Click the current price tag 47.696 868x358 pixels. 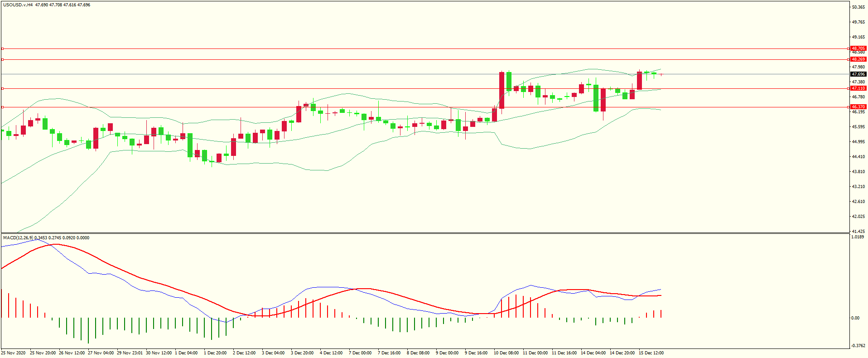click(858, 74)
